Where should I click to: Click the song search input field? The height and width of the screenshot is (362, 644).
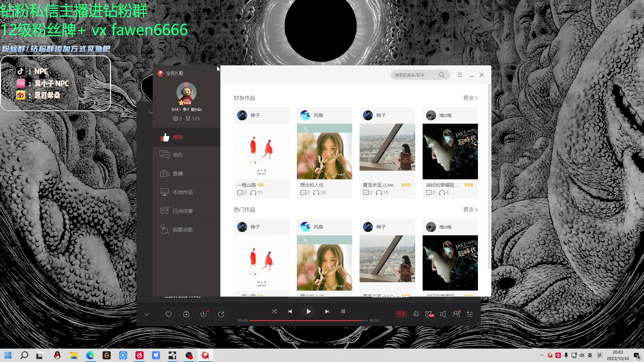coord(416,75)
